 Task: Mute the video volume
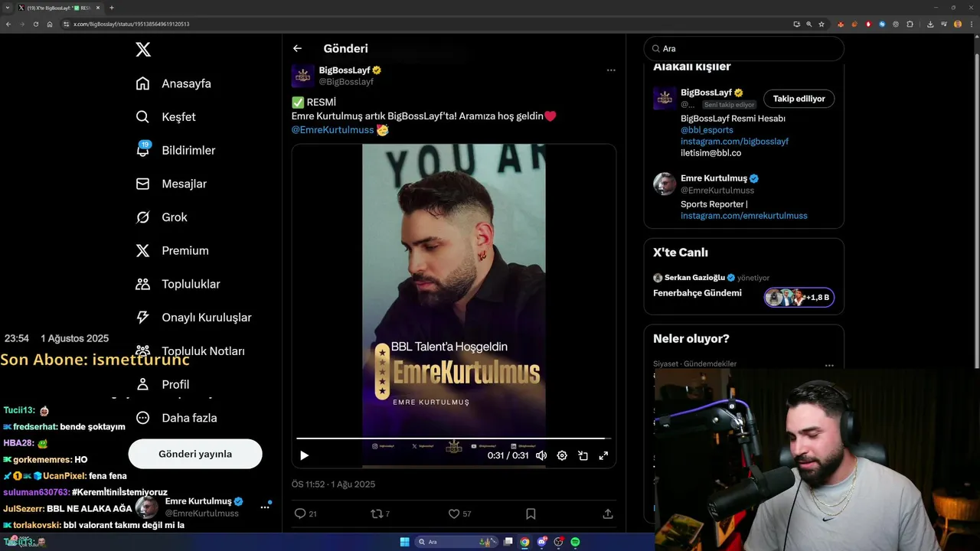click(541, 455)
